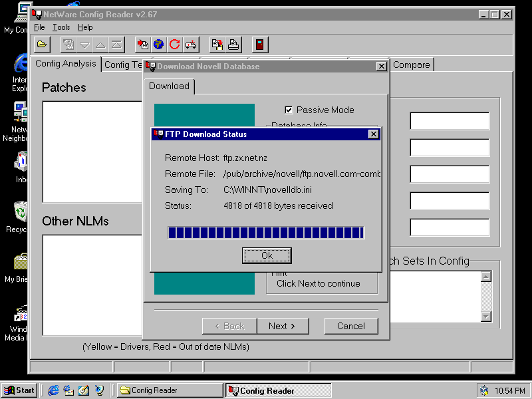The width and height of the screenshot is (532, 399).
Task: Click the taskbar clock showing 10:54 PM
Action: (x=510, y=391)
